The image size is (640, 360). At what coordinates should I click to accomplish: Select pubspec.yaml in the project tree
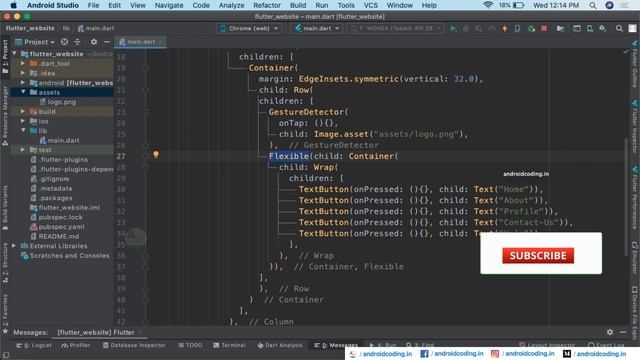(61, 227)
